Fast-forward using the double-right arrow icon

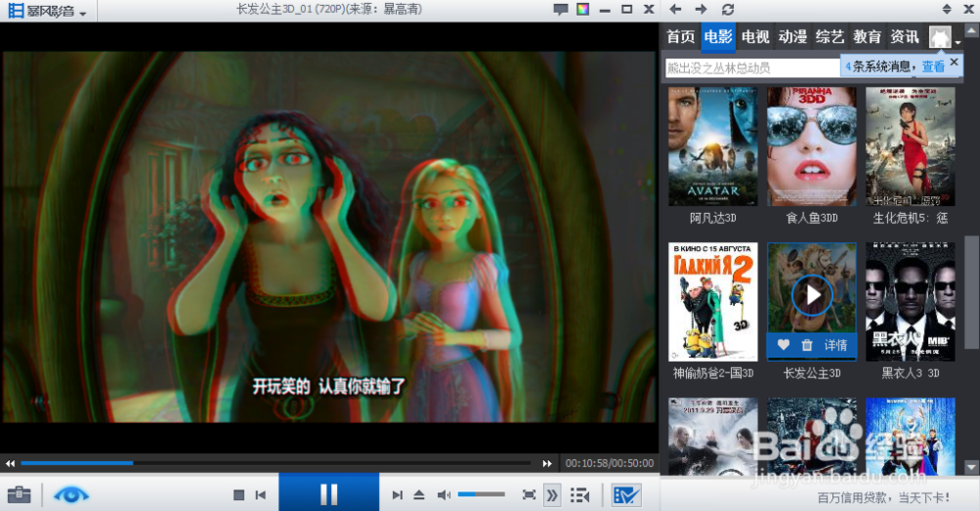pos(548,464)
